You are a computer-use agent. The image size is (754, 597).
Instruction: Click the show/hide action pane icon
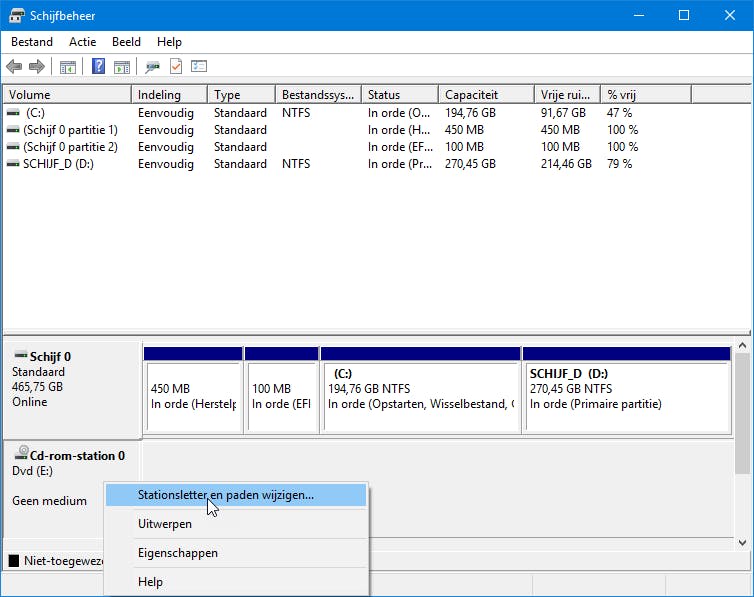[x=122, y=67]
